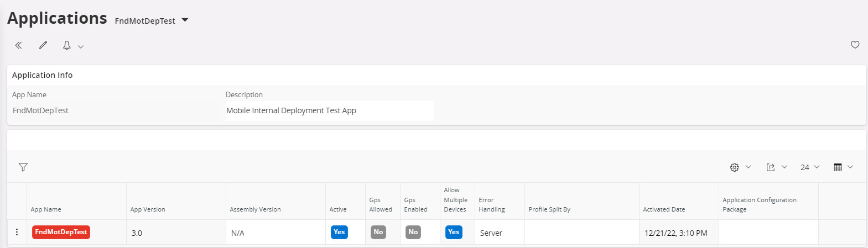Click the Gps Enabled No badge
This screenshot has width=868, height=248.
point(413,232)
